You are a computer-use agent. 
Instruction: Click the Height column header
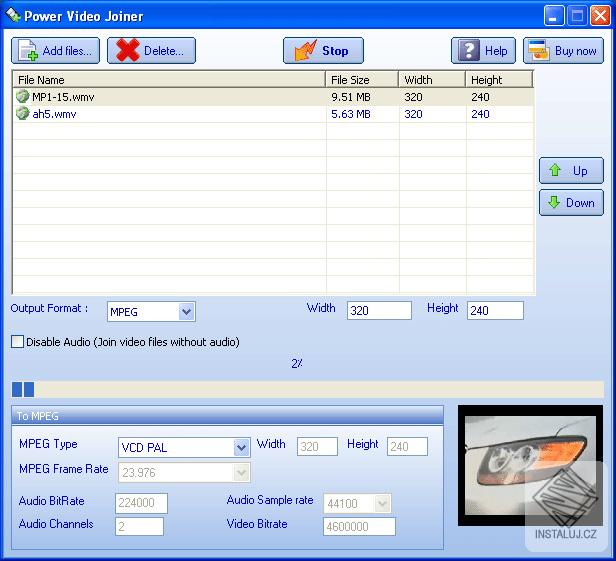point(499,80)
